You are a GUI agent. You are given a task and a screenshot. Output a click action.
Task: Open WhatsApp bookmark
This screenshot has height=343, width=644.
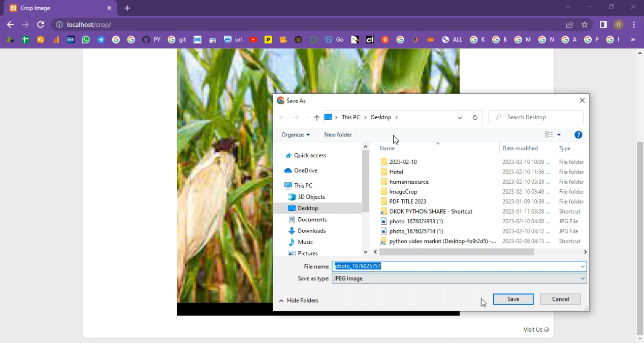click(86, 40)
